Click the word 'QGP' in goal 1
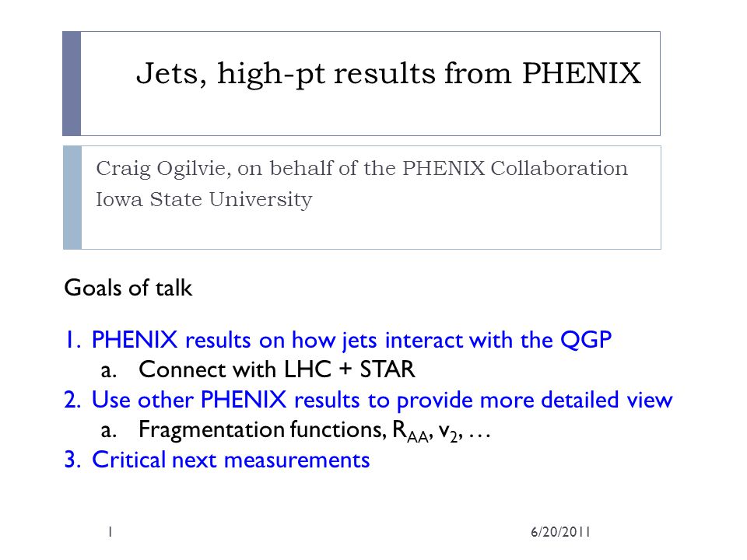Viewport: 747px width, 560px height. [586, 340]
